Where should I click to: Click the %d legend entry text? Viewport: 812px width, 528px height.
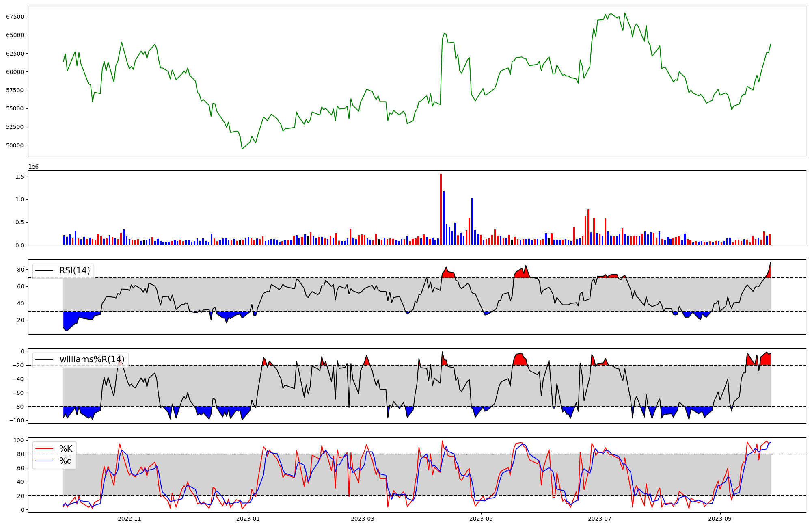pos(66,461)
